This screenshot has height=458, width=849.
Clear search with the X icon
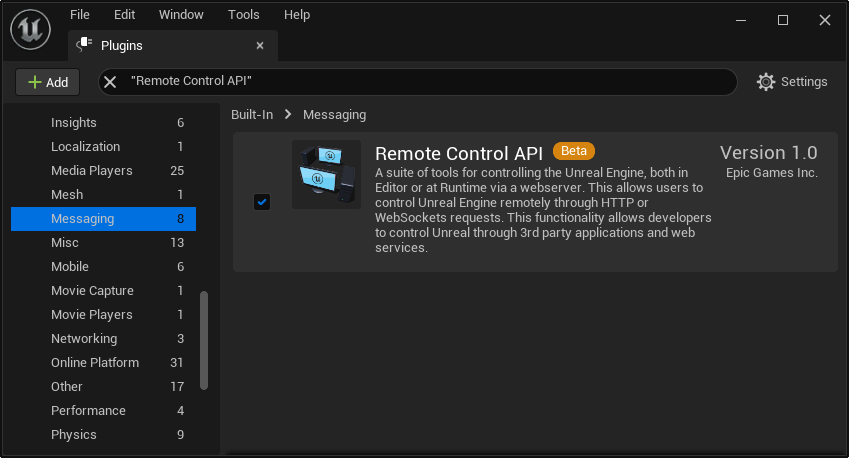[x=111, y=81]
